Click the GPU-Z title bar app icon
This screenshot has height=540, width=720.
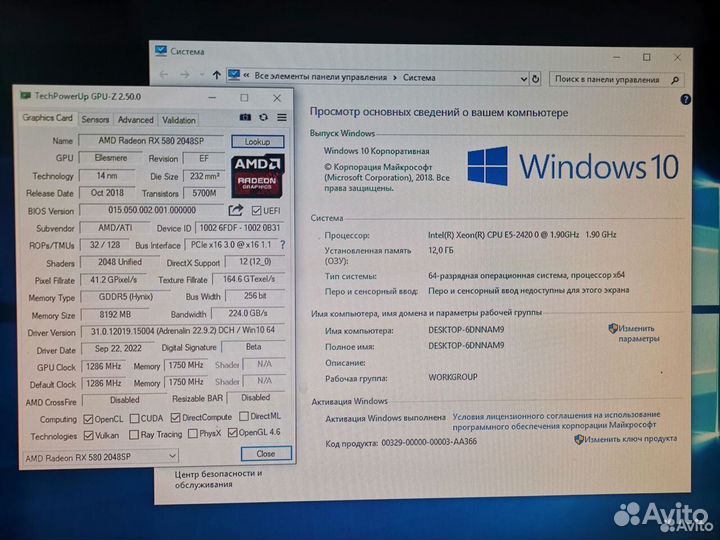26,96
